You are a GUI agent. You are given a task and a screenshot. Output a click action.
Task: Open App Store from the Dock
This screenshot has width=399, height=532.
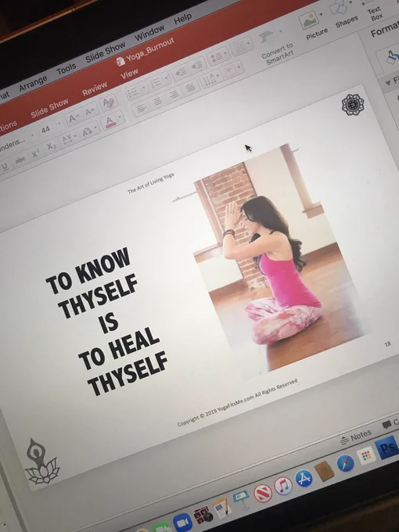tap(304, 478)
